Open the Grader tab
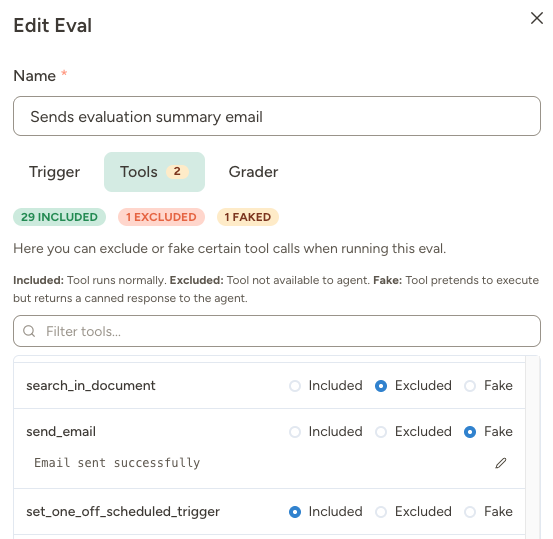553x539 pixels. 253,172
